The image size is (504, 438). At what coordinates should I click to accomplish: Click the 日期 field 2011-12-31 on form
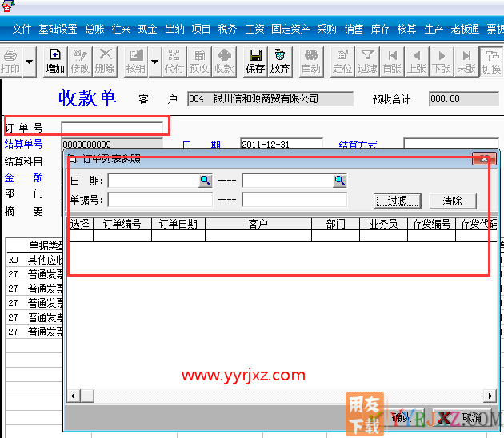[x=282, y=143]
